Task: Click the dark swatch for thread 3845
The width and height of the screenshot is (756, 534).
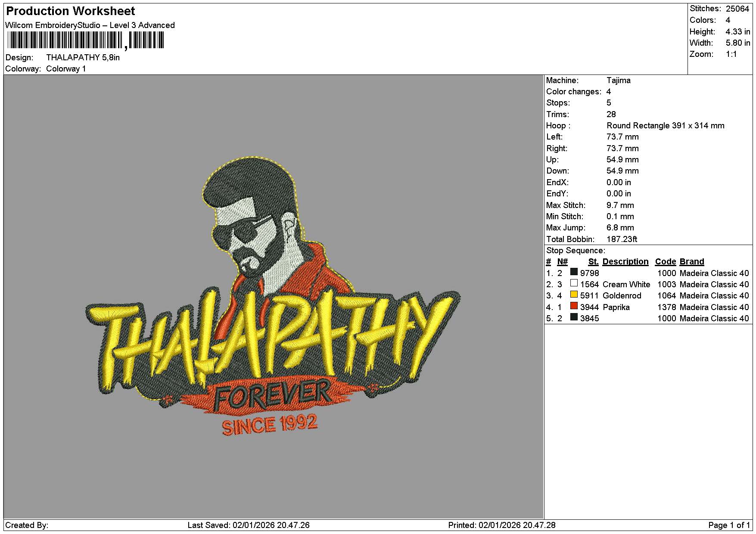Action: tap(574, 317)
